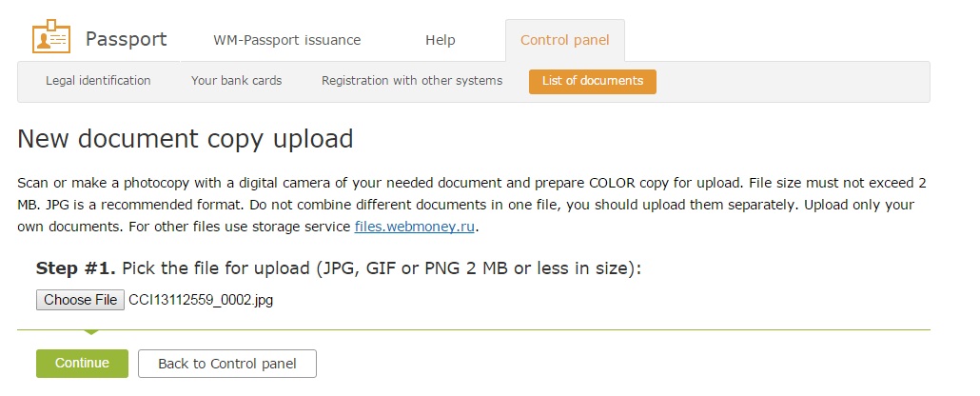Click the New document copy upload heading
Viewport: 980px width, 396px height.
186,139
